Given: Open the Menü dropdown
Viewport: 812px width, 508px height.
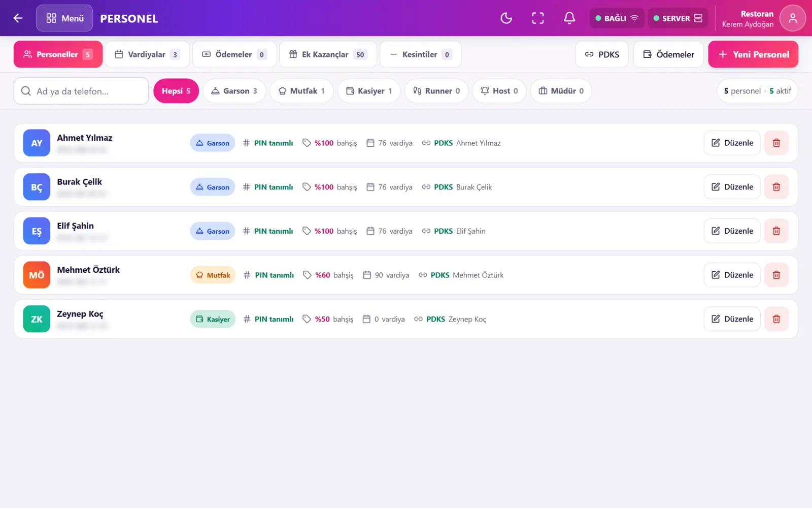Looking at the screenshot, I should point(64,18).
